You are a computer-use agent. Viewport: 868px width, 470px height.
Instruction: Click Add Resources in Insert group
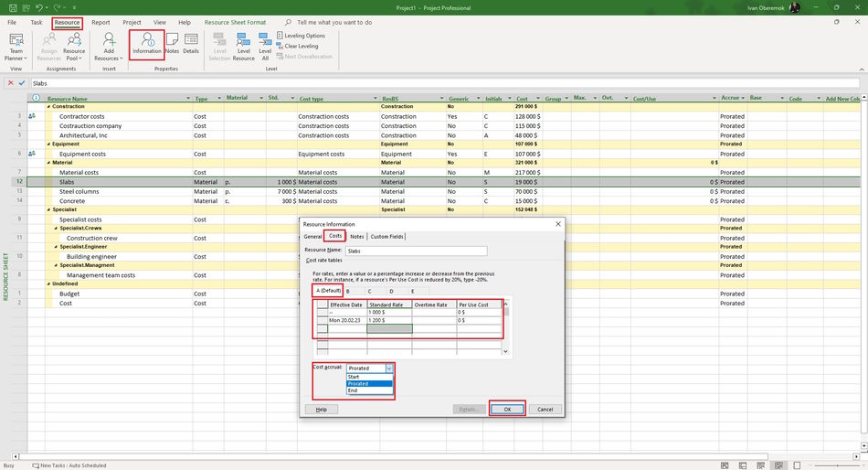pyautogui.click(x=109, y=47)
